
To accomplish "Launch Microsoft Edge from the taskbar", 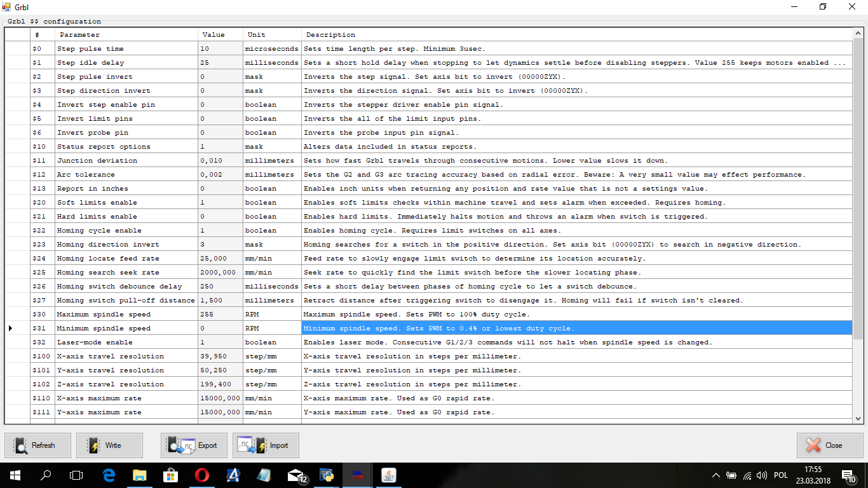I will (108, 475).
